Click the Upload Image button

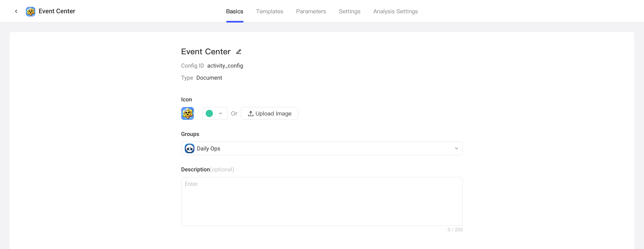(x=269, y=113)
